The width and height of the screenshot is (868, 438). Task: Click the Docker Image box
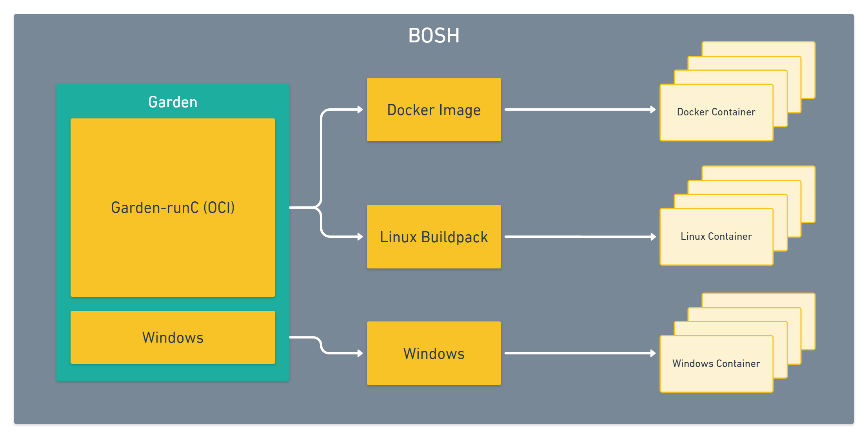[x=434, y=109]
